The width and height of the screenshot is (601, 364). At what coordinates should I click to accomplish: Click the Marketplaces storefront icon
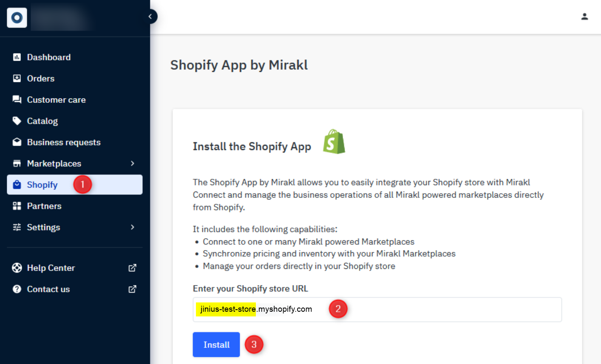click(17, 163)
